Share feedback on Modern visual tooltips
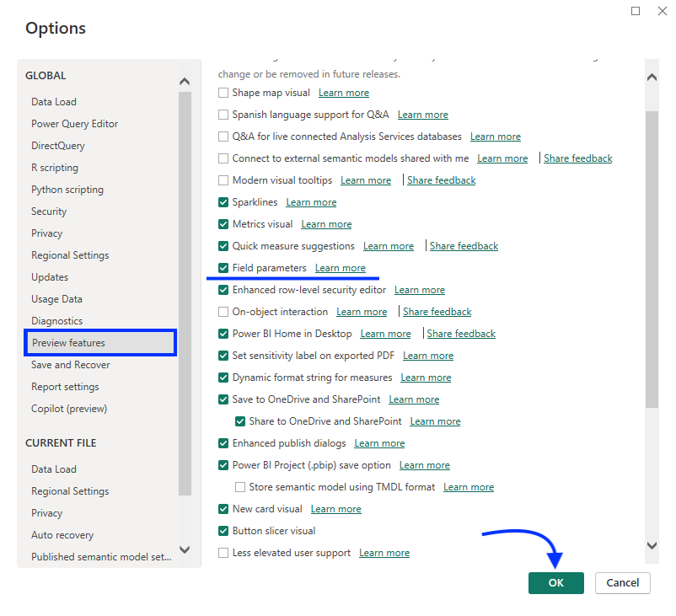Viewport: 676px width, 616px height. click(x=442, y=180)
